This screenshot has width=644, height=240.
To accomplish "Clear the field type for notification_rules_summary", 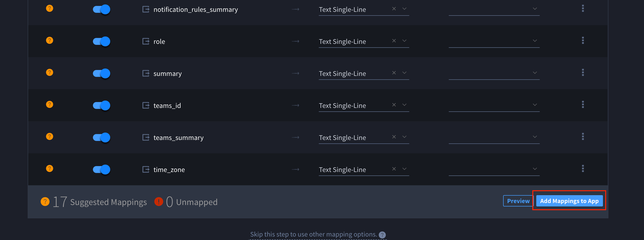I will [x=394, y=9].
